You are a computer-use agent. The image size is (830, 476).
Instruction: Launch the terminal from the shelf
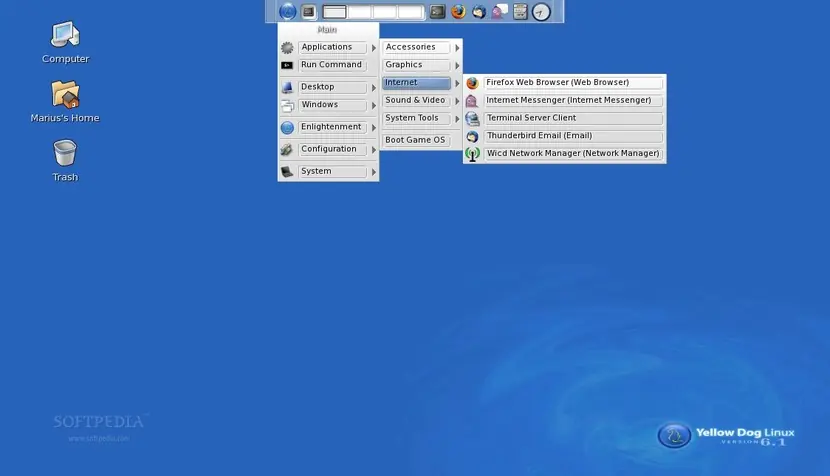[x=437, y=12]
